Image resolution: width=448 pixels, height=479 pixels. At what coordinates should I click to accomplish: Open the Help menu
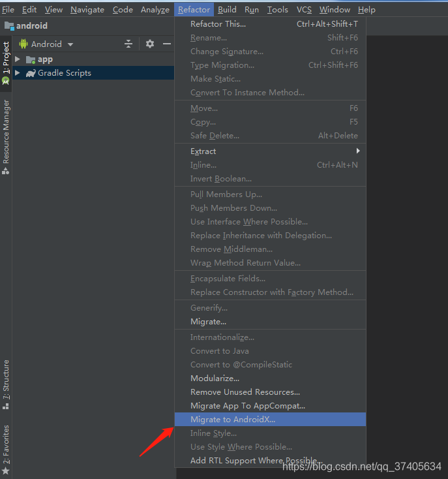tap(366, 10)
